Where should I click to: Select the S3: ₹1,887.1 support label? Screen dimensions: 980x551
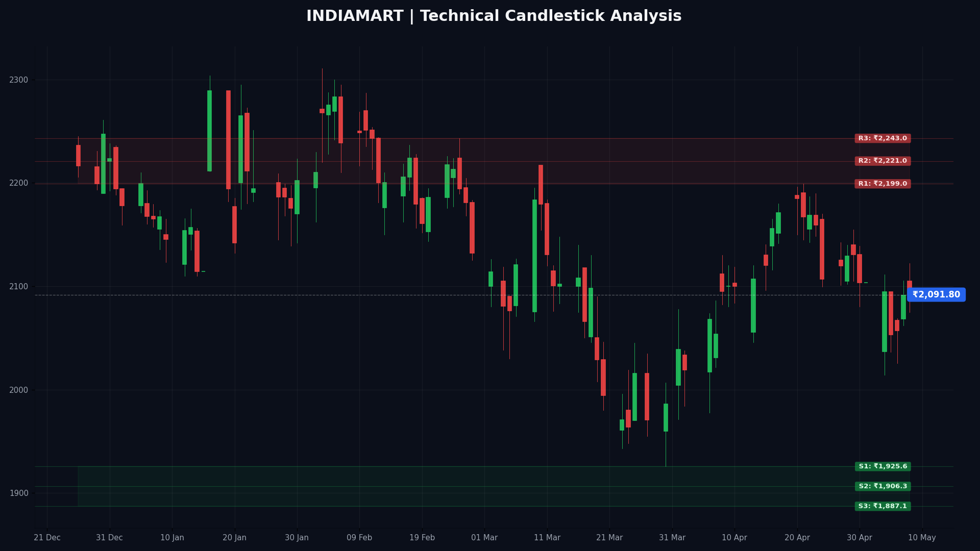point(883,506)
